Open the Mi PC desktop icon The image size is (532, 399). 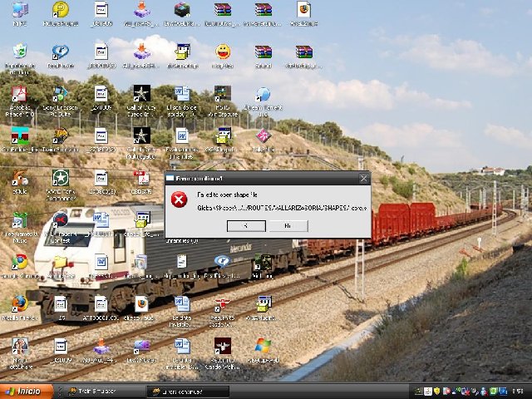19,11
